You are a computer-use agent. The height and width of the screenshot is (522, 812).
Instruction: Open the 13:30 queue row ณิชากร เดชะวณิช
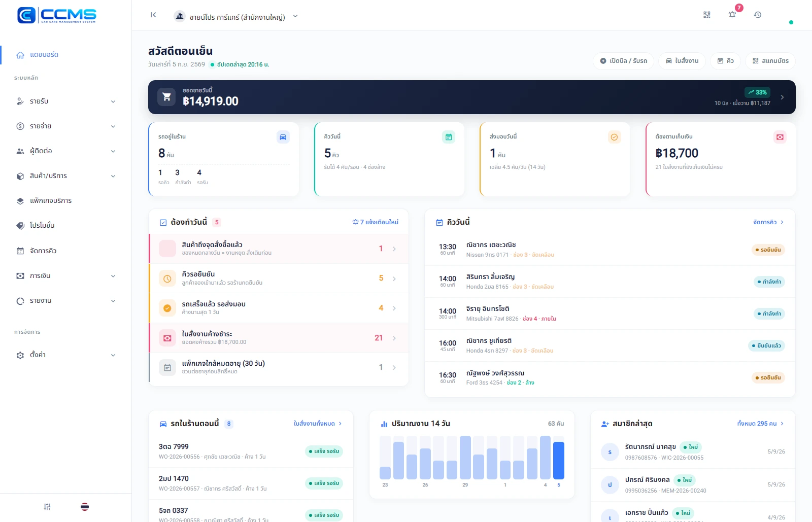click(610, 250)
